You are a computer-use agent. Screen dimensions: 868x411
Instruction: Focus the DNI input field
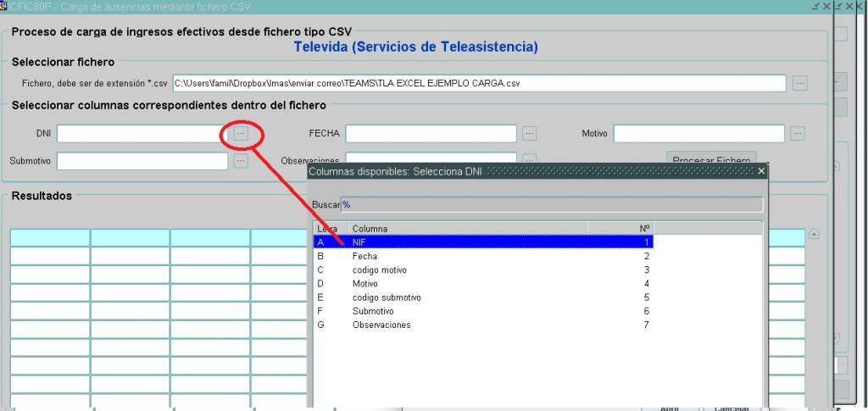point(142,134)
